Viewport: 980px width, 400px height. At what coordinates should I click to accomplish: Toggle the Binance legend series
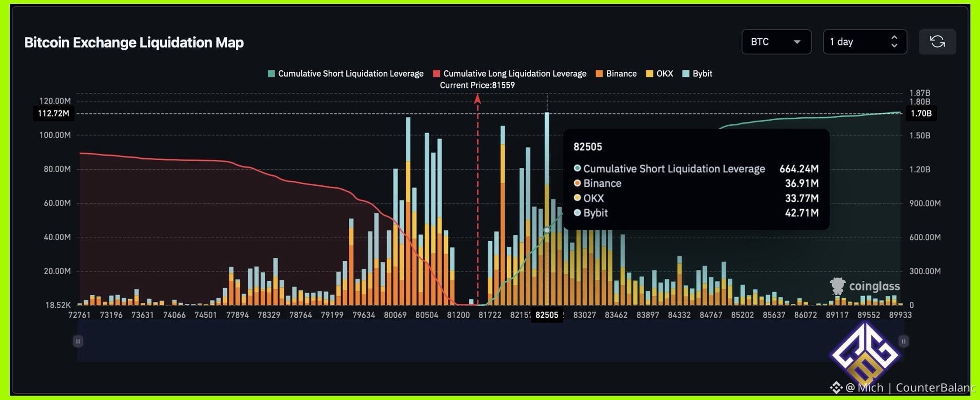(x=616, y=74)
